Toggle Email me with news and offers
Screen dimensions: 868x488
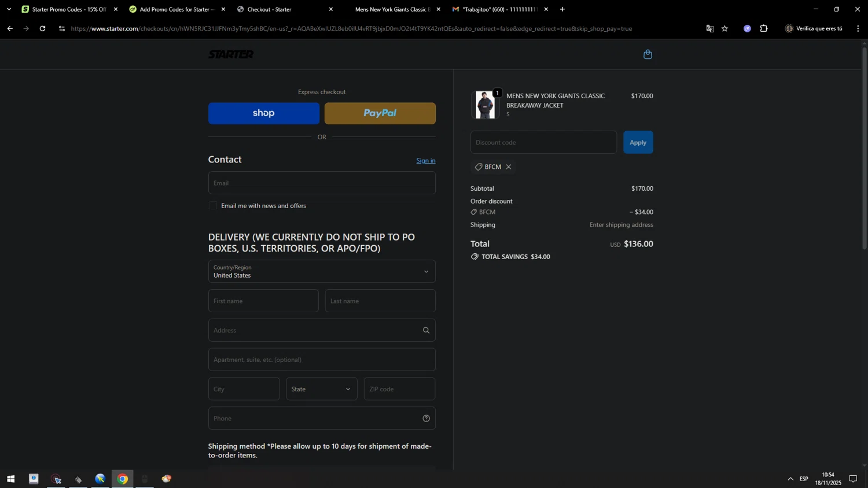pos(213,206)
